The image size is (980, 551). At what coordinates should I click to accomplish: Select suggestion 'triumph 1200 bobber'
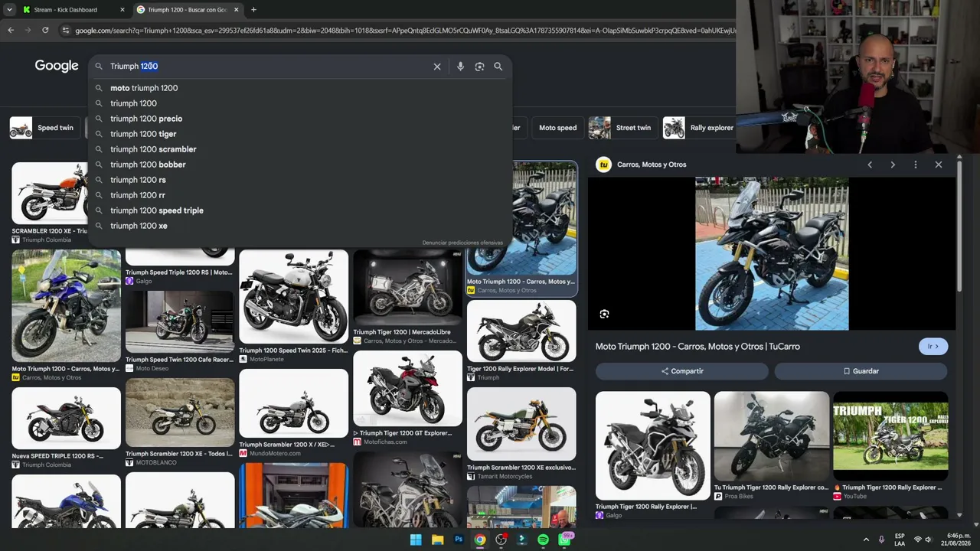(x=300, y=165)
